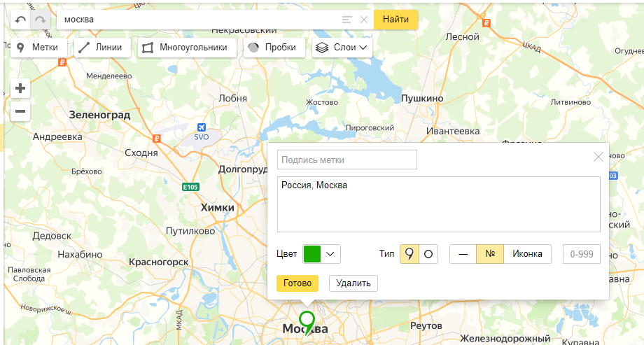Click the description area with Россия, Москва
Screen dimensions: 644x345
point(439,204)
